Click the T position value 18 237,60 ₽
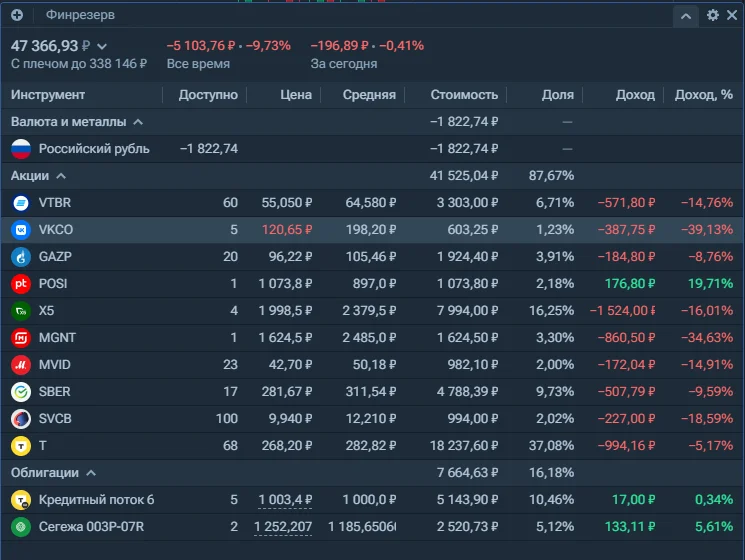 point(464,446)
